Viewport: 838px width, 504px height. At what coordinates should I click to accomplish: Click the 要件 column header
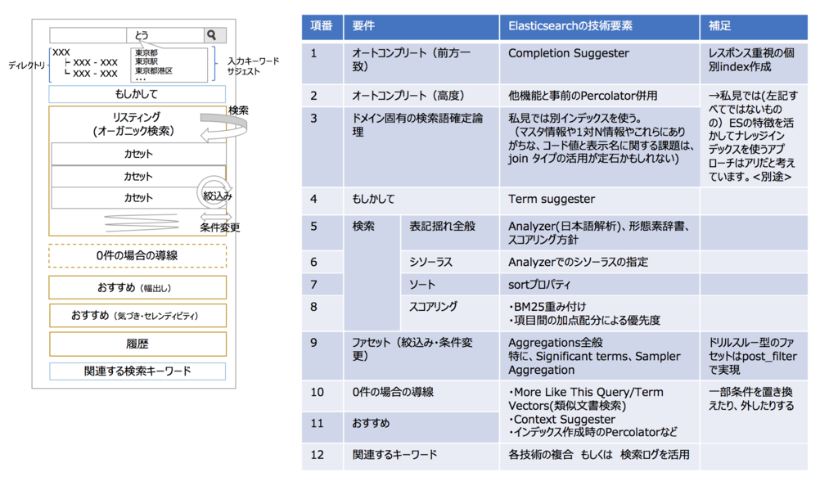pyautogui.click(x=421, y=27)
